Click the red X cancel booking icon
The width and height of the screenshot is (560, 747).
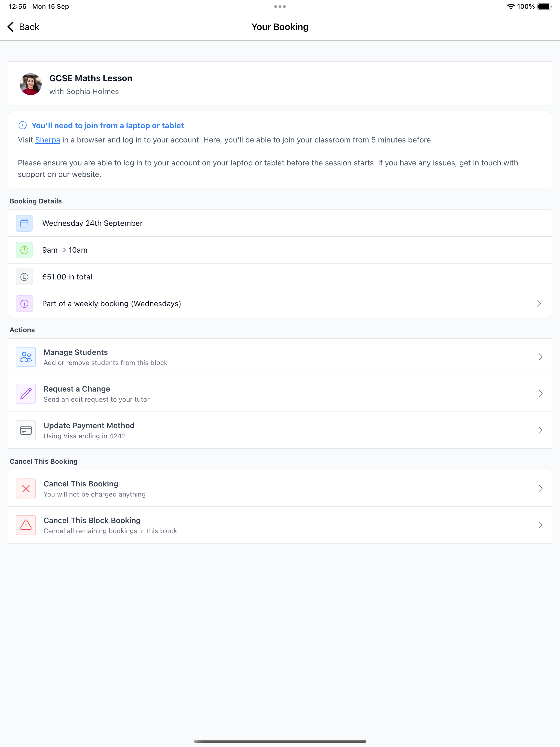pos(26,488)
